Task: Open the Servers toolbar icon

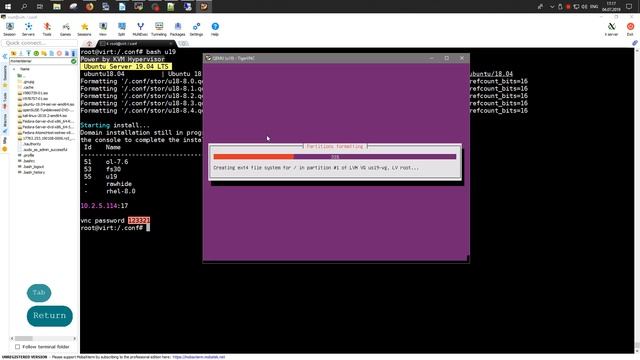Action: (x=28, y=29)
